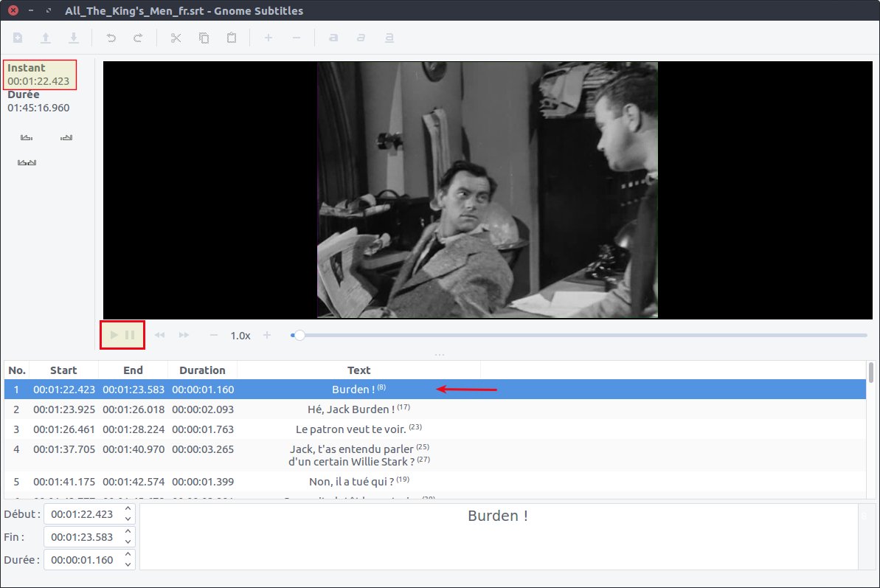The height and width of the screenshot is (588, 880).
Task: Click the bottom Durée time input field
Action: pyautogui.click(x=82, y=560)
